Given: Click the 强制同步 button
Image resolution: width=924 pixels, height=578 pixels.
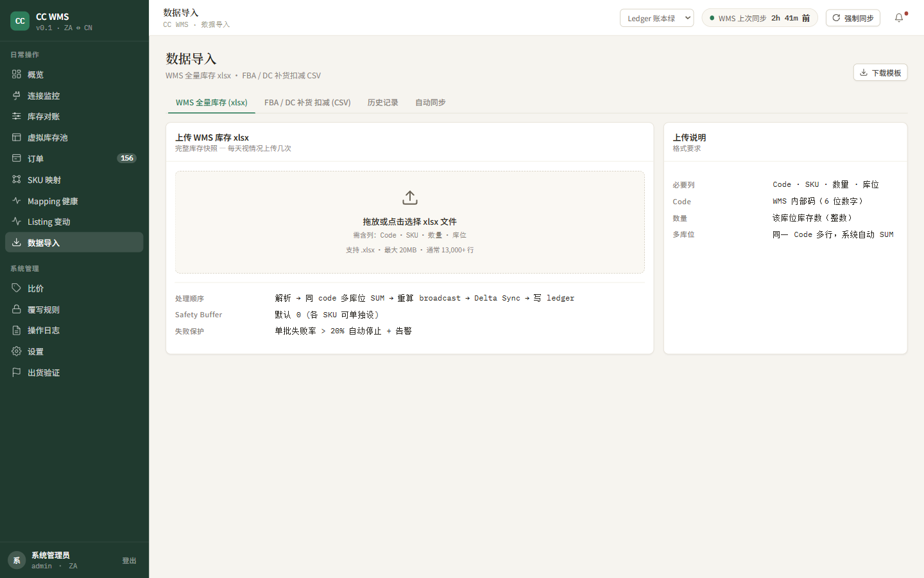Looking at the screenshot, I should (853, 18).
